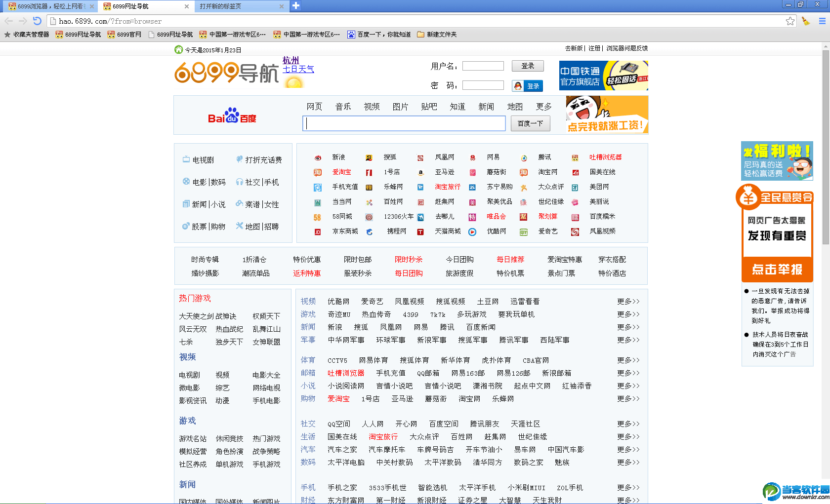Expand 更多 in the Baidu search categories
The image size is (830, 504).
click(543, 107)
